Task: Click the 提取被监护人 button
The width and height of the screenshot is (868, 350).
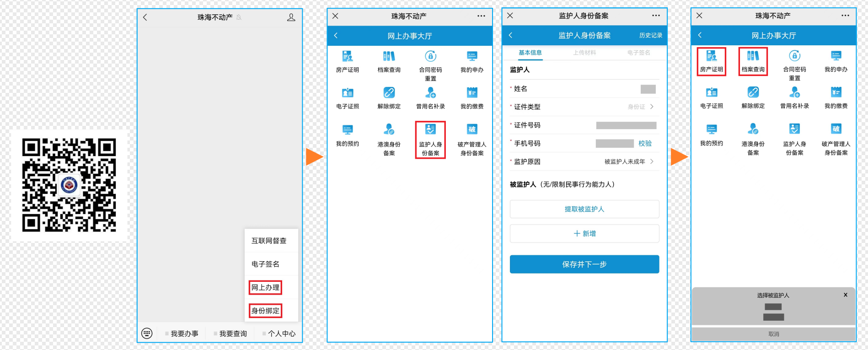Action: click(x=584, y=209)
